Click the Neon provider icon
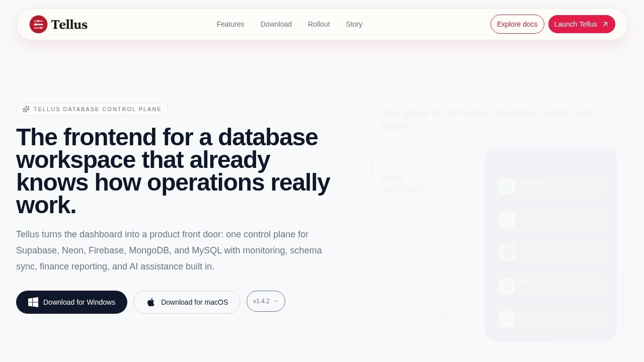Viewport: 644px width, 362px height. pos(507,219)
